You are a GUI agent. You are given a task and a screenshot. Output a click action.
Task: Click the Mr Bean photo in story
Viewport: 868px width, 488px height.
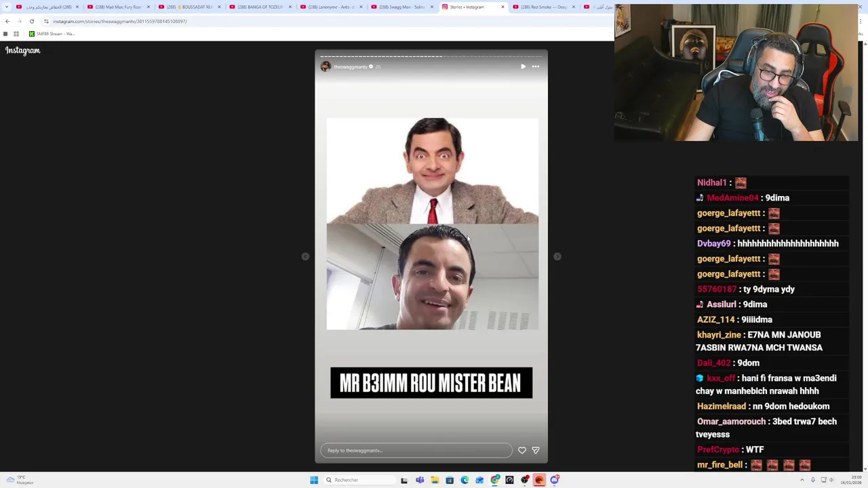pyautogui.click(x=433, y=171)
